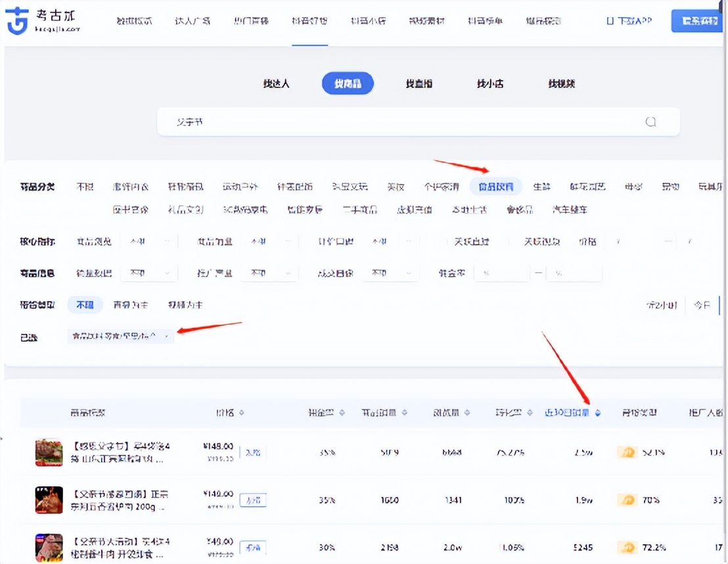
Task: Open product title ending 200g
Action: (120, 500)
